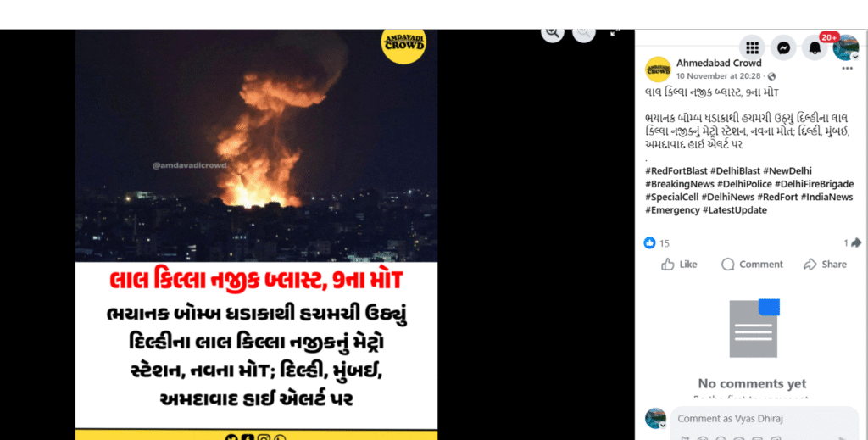
Task: Click Ahmedabad Crowd page avatar
Action: pyautogui.click(x=658, y=70)
